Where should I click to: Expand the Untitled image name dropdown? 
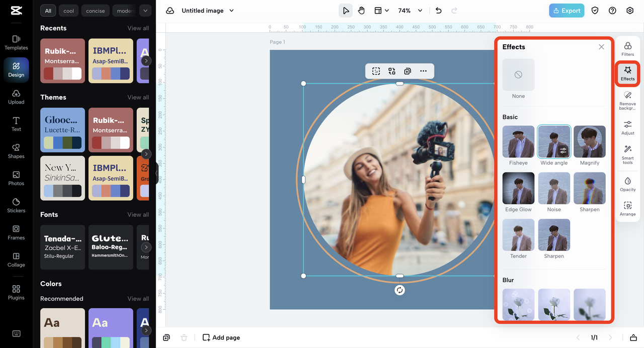[x=231, y=11]
